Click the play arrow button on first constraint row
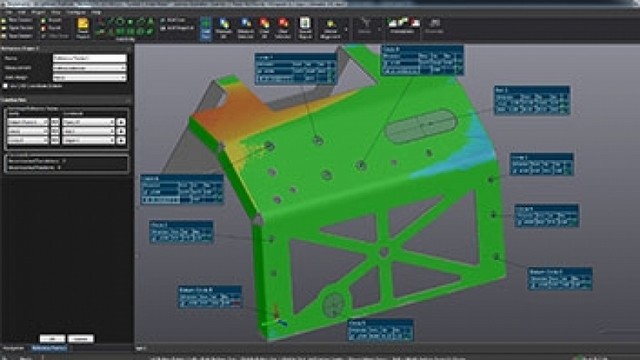Image resolution: width=640 pixels, height=360 pixels. [x=121, y=122]
